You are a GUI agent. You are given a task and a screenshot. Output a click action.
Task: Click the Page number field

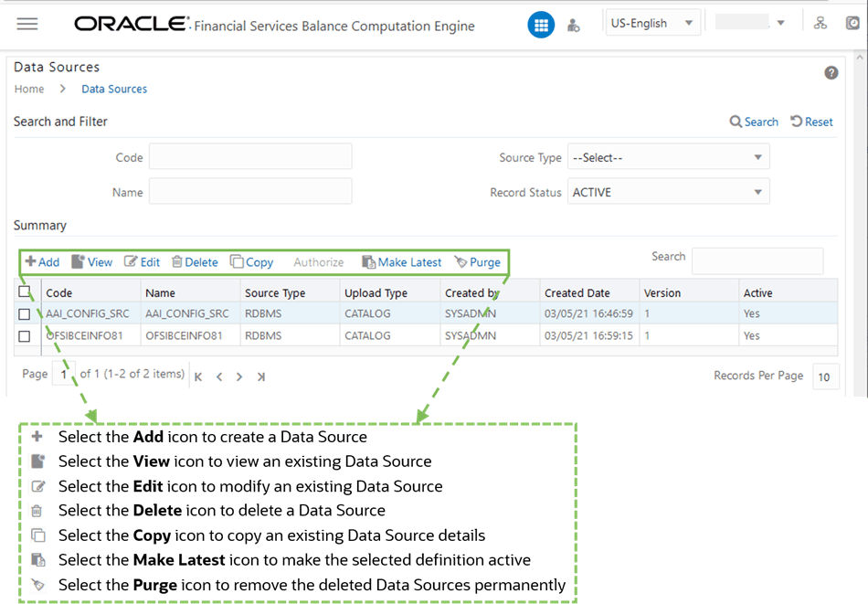(64, 375)
